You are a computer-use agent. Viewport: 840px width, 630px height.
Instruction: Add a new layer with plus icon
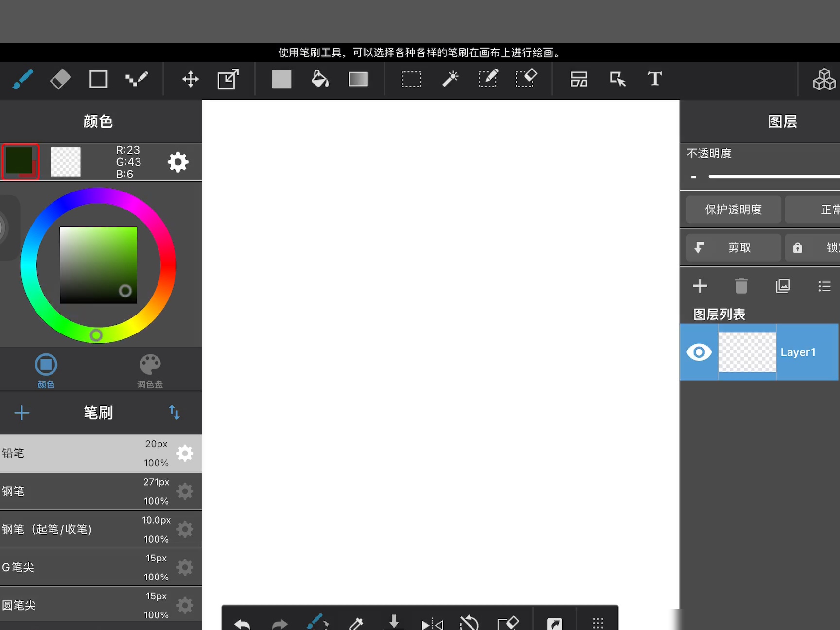700,286
